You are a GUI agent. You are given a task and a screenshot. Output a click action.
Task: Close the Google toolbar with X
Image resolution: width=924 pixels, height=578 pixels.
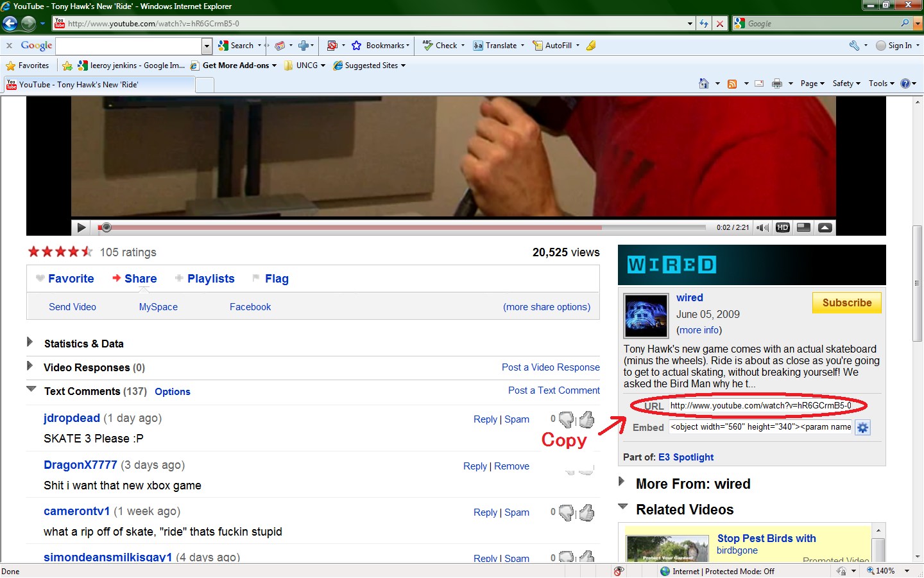(x=9, y=46)
